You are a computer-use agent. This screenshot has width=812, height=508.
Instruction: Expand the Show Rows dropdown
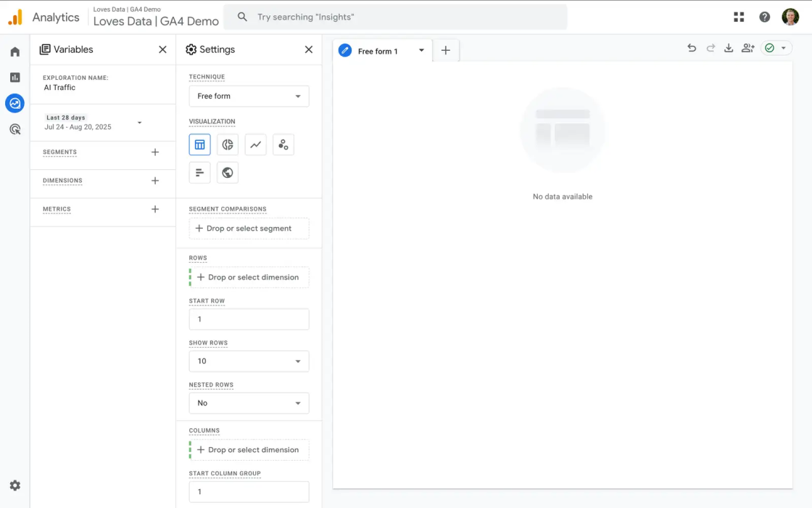coord(249,361)
